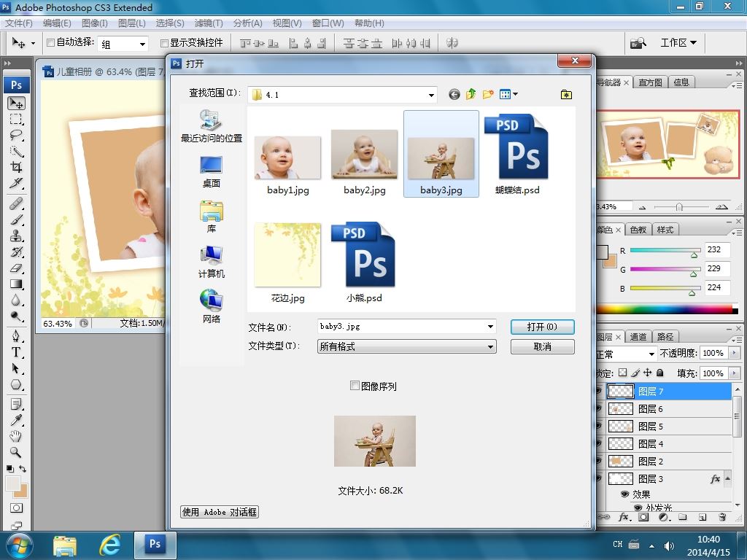Adjust the R color slider

694,255
